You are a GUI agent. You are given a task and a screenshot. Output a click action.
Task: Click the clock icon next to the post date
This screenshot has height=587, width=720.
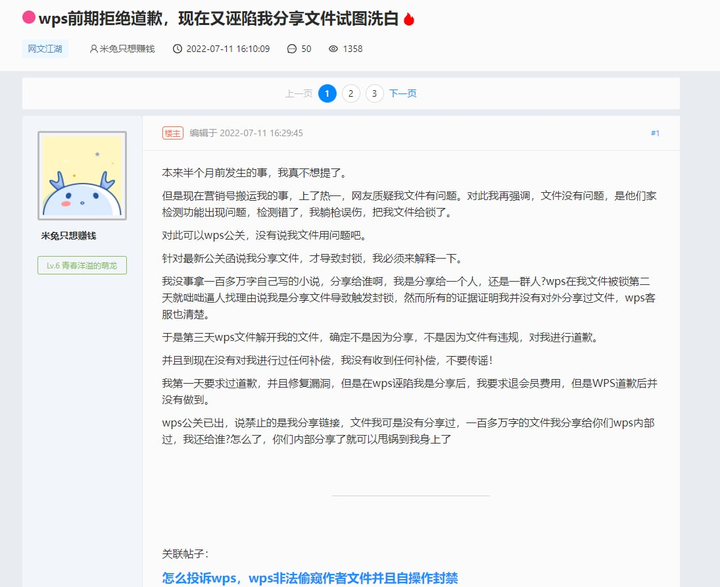point(177,49)
